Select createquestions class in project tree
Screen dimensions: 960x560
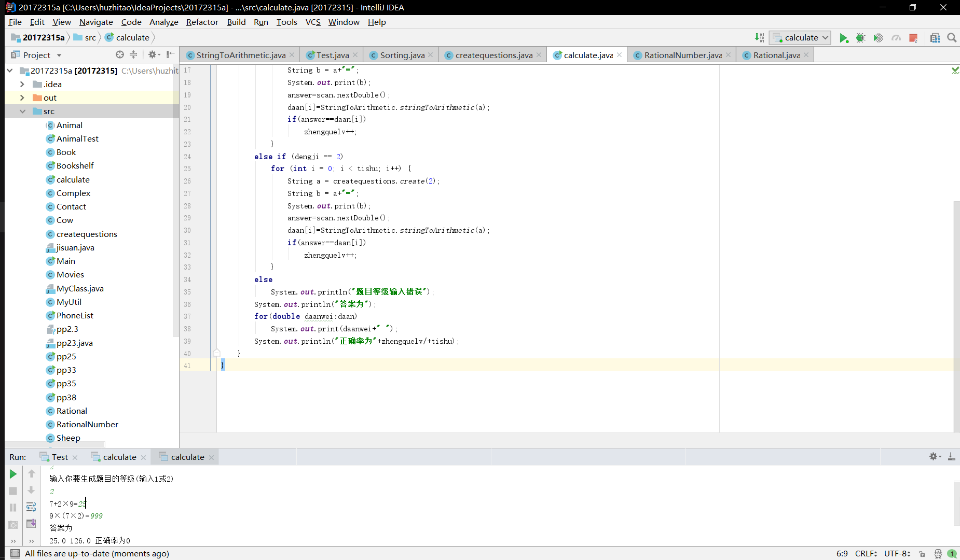87,234
